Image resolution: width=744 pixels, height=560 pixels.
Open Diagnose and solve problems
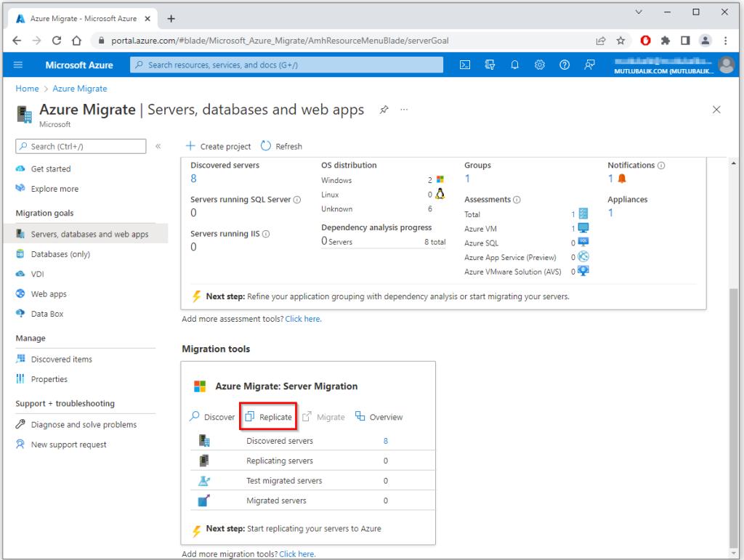coord(84,425)
